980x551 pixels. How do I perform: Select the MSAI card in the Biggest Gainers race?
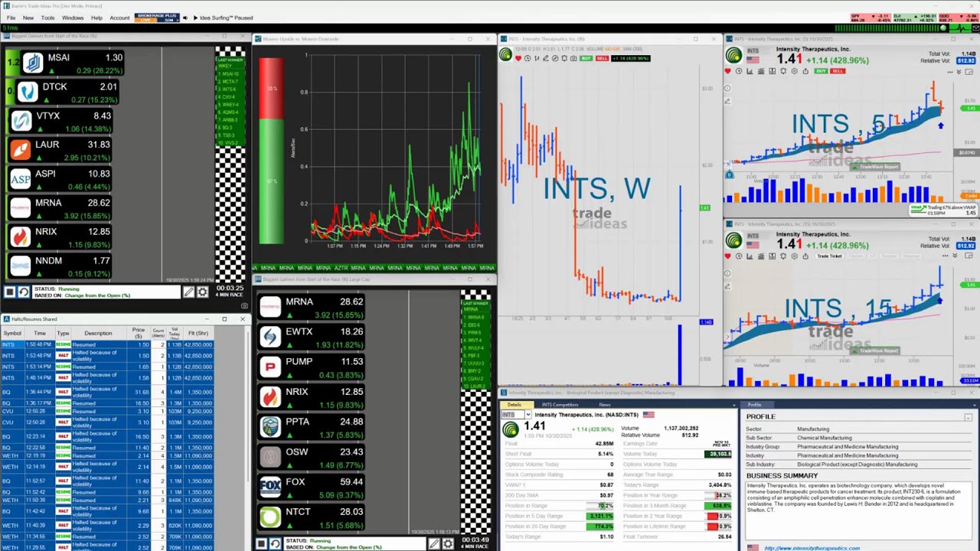(73, 63)
